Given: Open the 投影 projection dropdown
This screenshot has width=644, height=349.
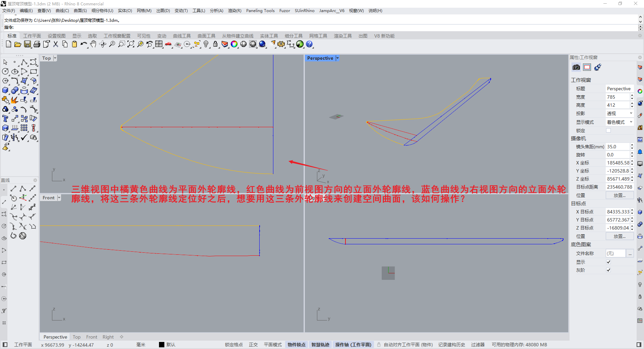Looking at the screenshot, I should [x=619, y=113].
